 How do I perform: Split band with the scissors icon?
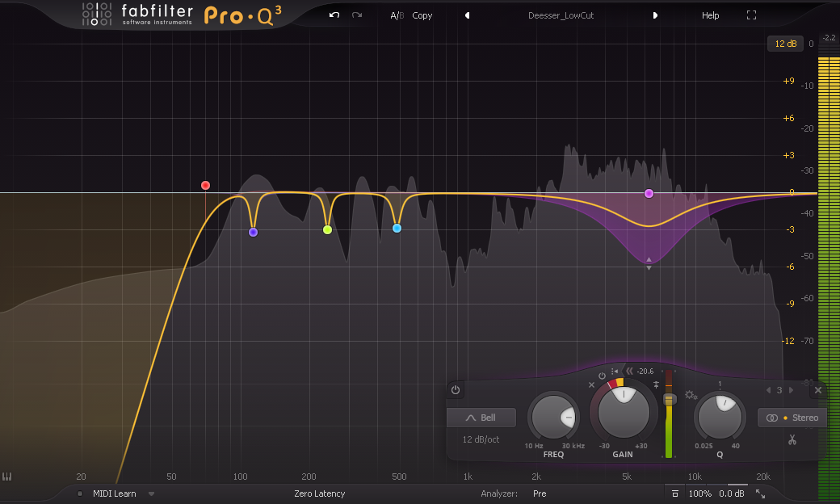792,439
